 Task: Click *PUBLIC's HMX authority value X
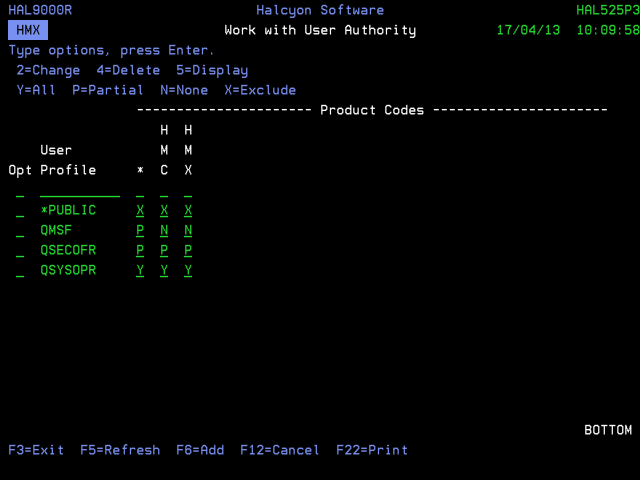point(188,211)
